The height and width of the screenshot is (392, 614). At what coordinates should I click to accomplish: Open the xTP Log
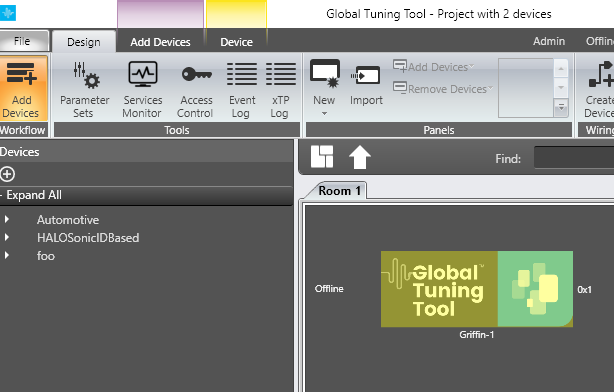[x=280, y=89]
